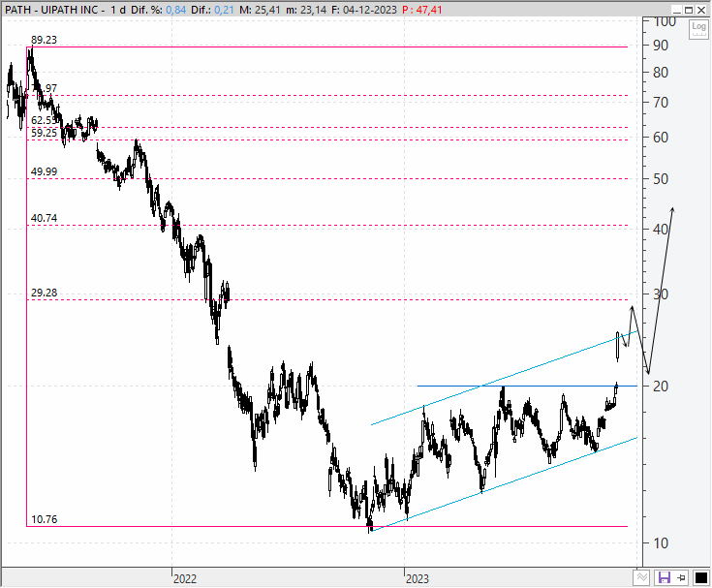The image size is (712, 588).
Task: Click the 100 price axis label
Action: (666, 21)
